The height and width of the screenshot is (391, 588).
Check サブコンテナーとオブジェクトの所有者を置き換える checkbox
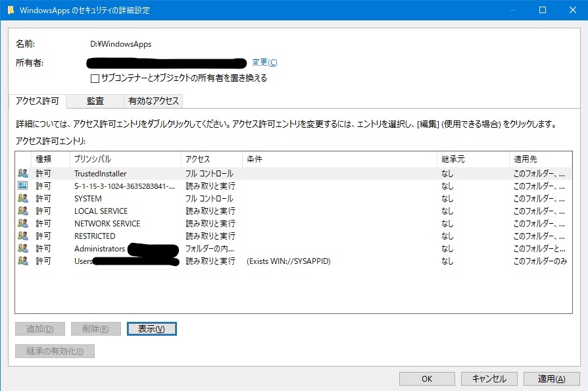coord(95,78)
